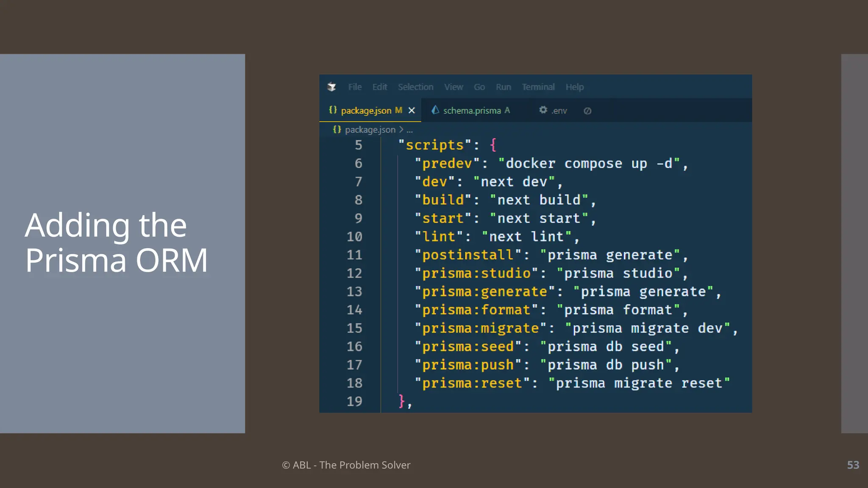
Task: Open the Help menu
Action: [575, 87]
